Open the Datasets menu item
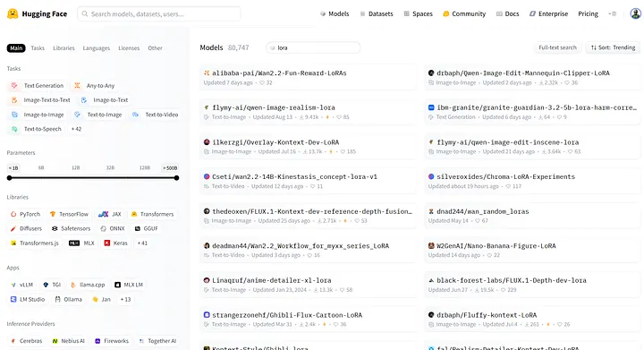 [x=377, y=13]
